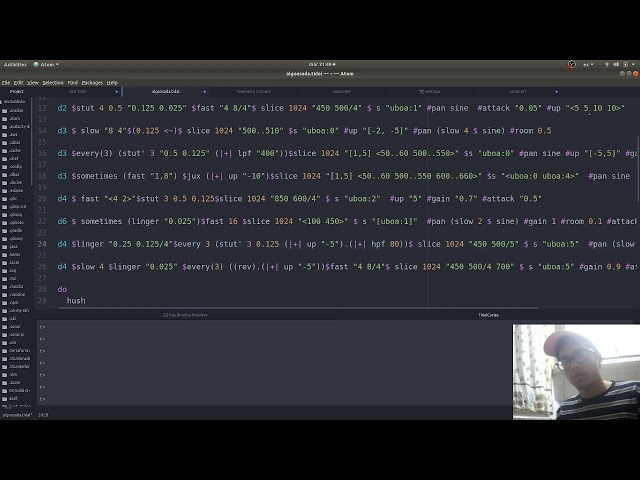Click the network icon in system tray
This screenshot has height=480, width=640.
pos(607,64)
